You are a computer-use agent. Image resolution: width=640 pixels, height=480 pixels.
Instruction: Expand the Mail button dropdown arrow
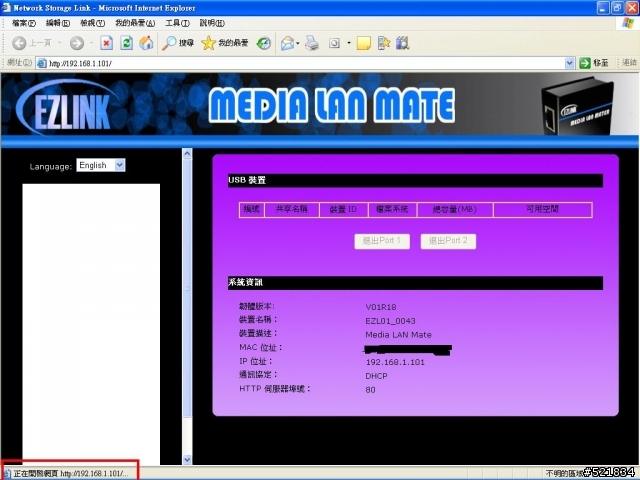[298, 43]
